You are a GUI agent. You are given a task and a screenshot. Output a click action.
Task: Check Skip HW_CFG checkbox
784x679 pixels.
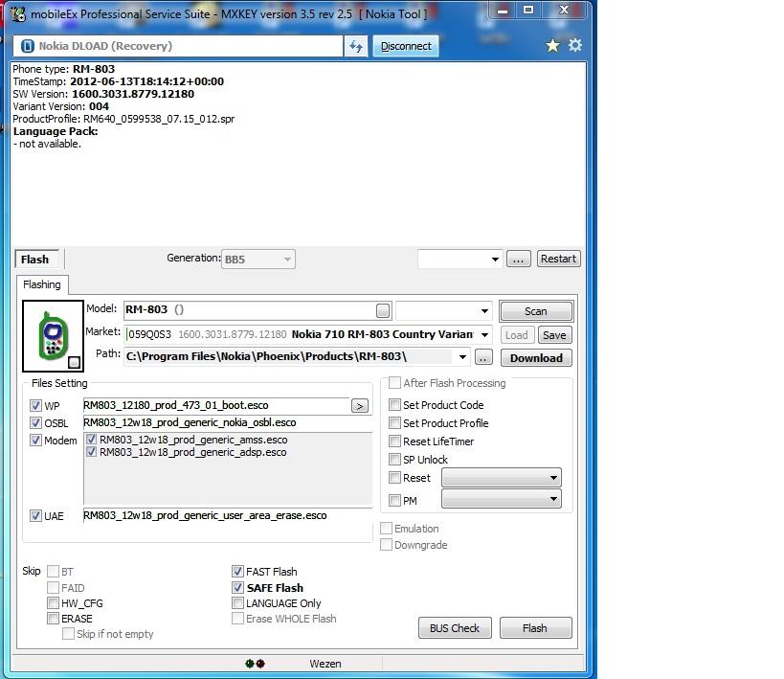pos(53,603)
